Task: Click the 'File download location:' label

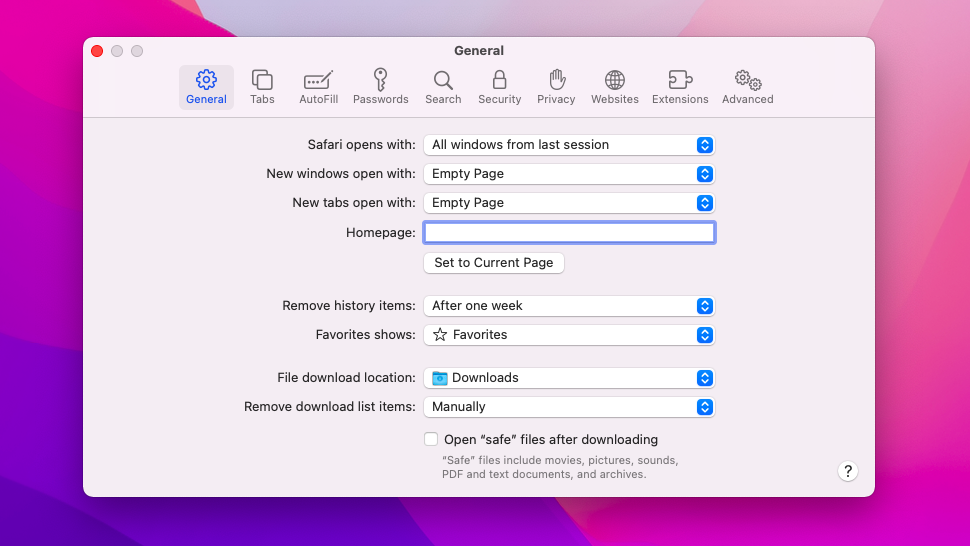Action: click(346, 378)
